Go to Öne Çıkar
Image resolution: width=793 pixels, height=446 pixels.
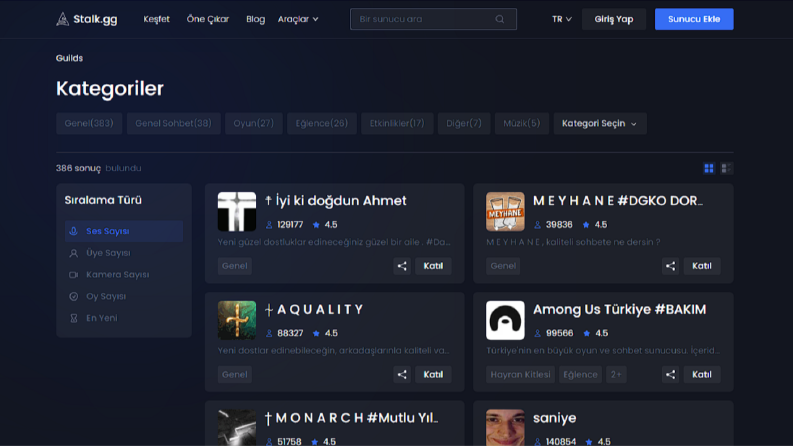coord(208,19)
